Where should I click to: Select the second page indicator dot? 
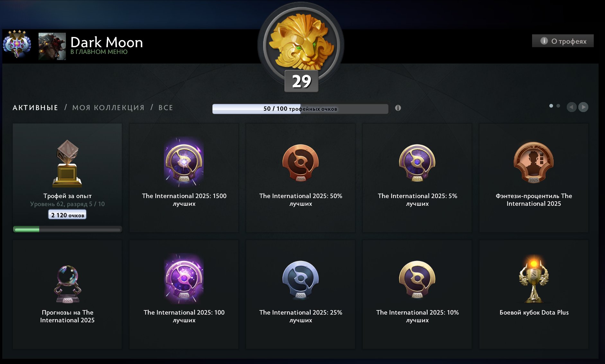[558, 106]
